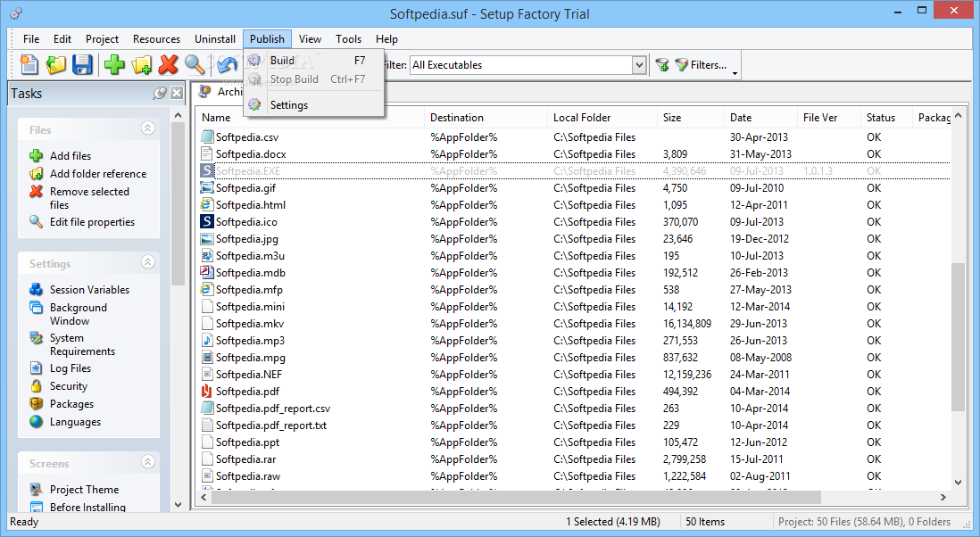Open the All Executables filter dropdown
The height and width of the screenshot is (537, 980).
639,65
